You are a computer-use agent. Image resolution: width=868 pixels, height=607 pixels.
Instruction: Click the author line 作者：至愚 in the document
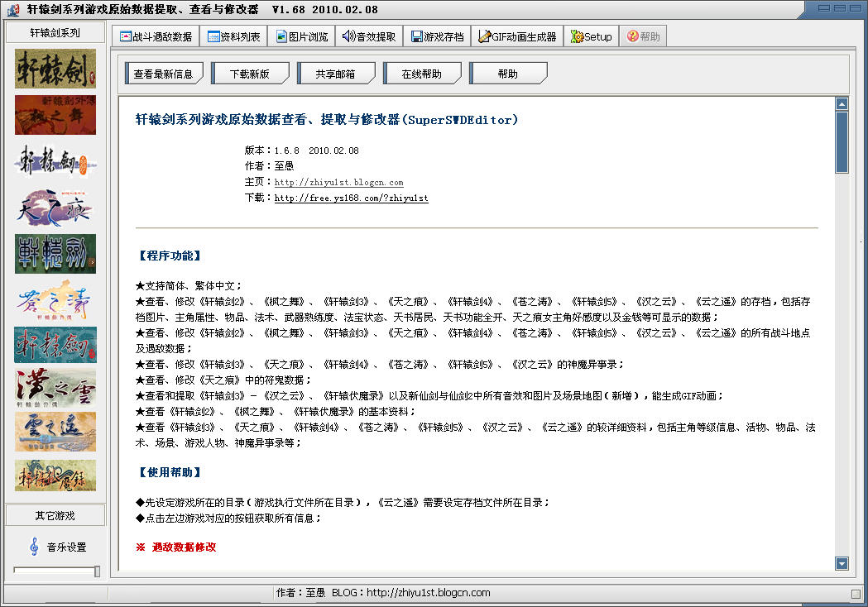point(269,166)
